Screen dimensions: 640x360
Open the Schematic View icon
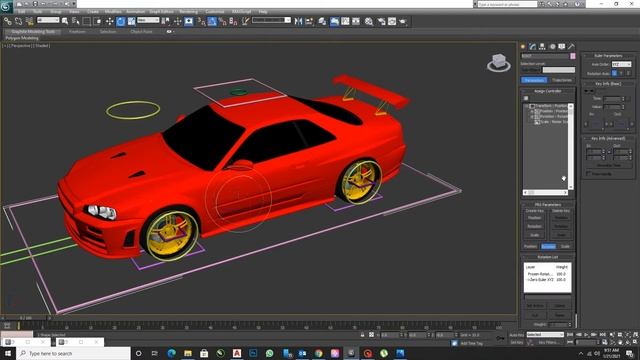click(356, 21)
